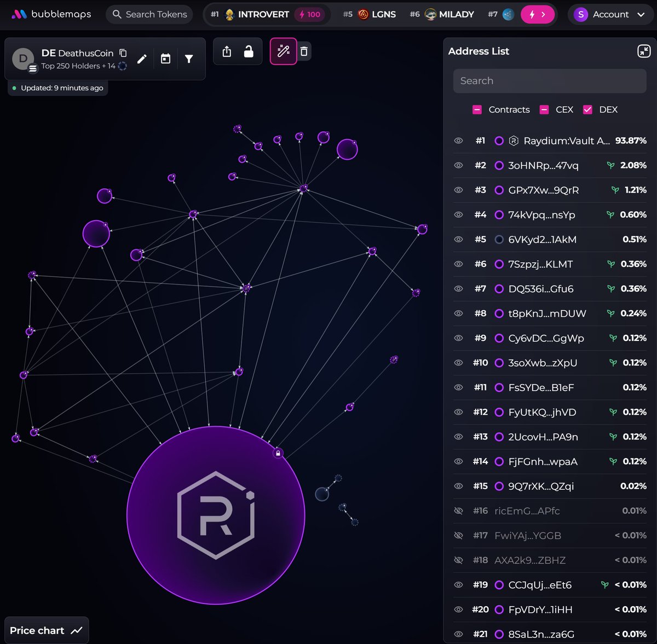The width and height of the screenshot is (657, 644).
Task: Open address row 9Q7rXK...QZqi
Action: click(550, 486)
